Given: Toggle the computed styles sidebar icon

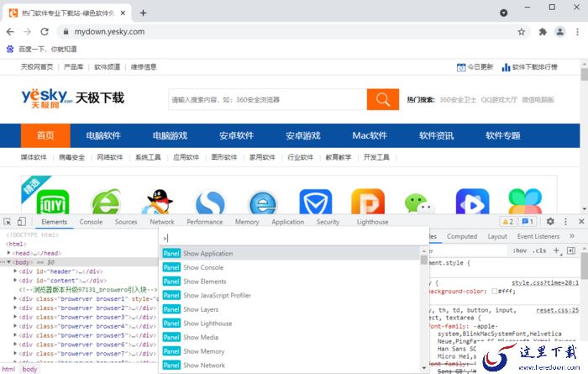Looking at the screenshot, I should pyautogui.click(x=571, y=250).
